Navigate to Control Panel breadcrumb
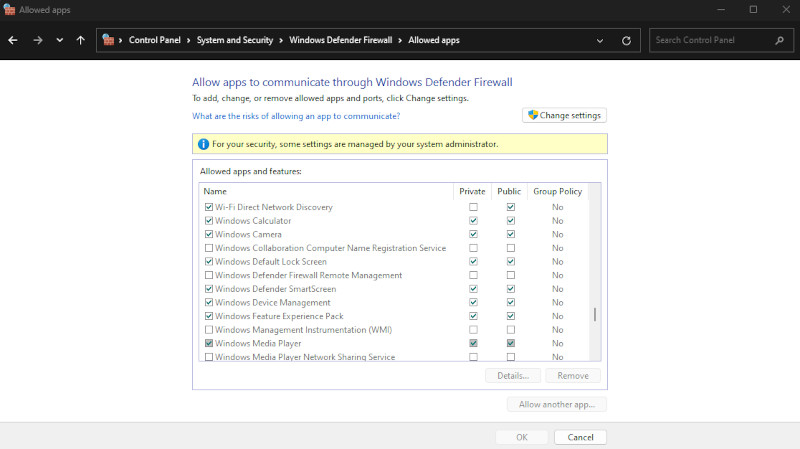Screen dimensions: 800x449 155,40
